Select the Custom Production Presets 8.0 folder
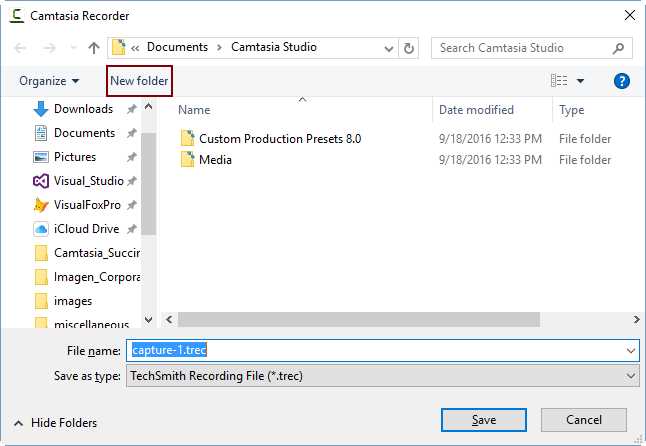Screen dimensions: 646x446 (x=280, y=139)
